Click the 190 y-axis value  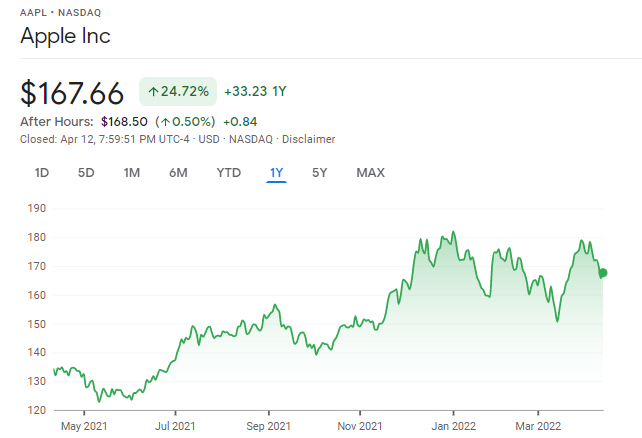[x=37, y=208]
